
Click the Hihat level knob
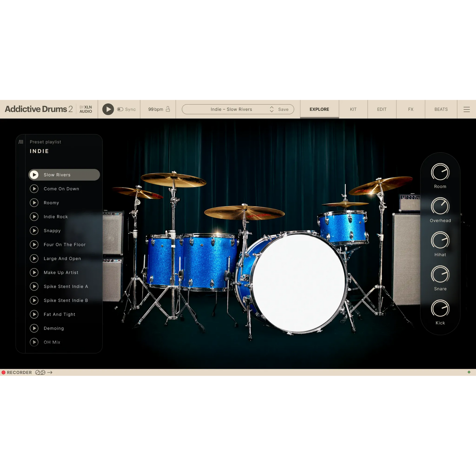click(440, 240)
